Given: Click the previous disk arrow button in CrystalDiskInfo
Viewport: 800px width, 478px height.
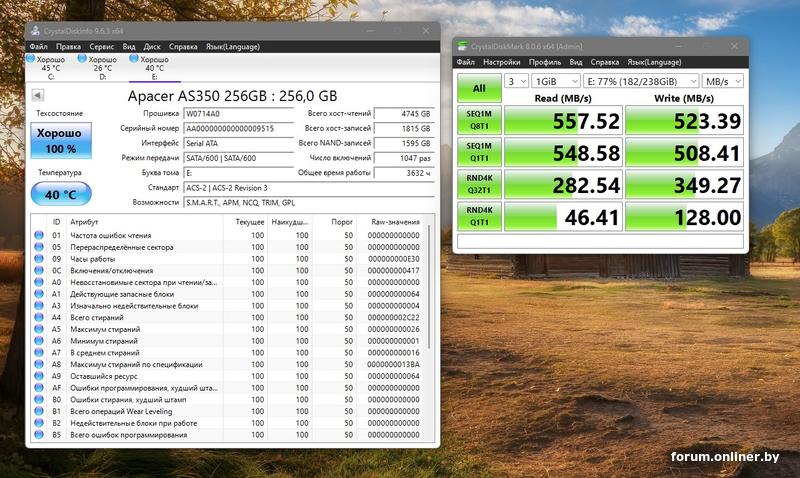Looking at the screenshot, I should point(37,95).
